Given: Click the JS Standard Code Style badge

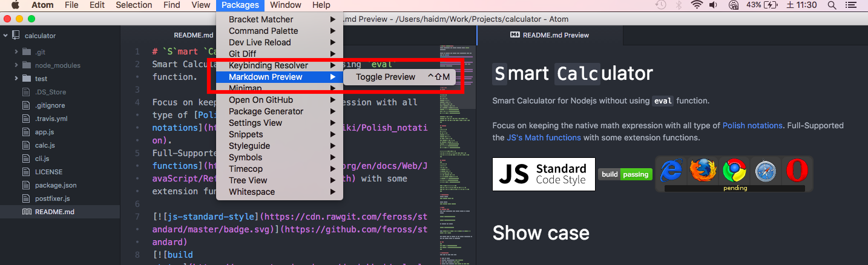Looking at the screenshot, I should (x=544, y=174).
